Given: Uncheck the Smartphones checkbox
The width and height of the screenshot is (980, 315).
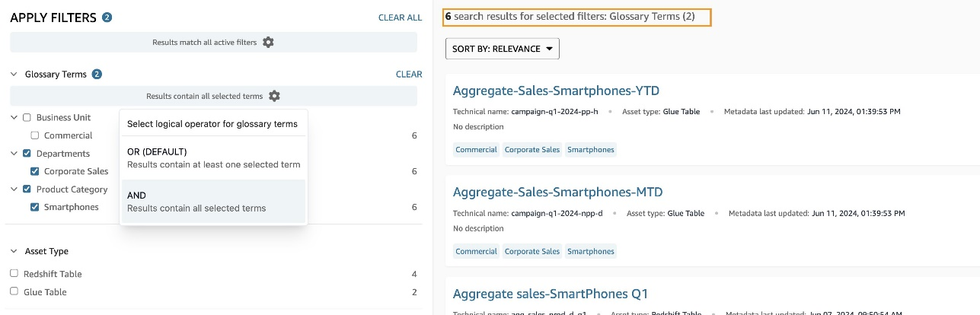Looking at the screenshot, I should click(35, 207).
